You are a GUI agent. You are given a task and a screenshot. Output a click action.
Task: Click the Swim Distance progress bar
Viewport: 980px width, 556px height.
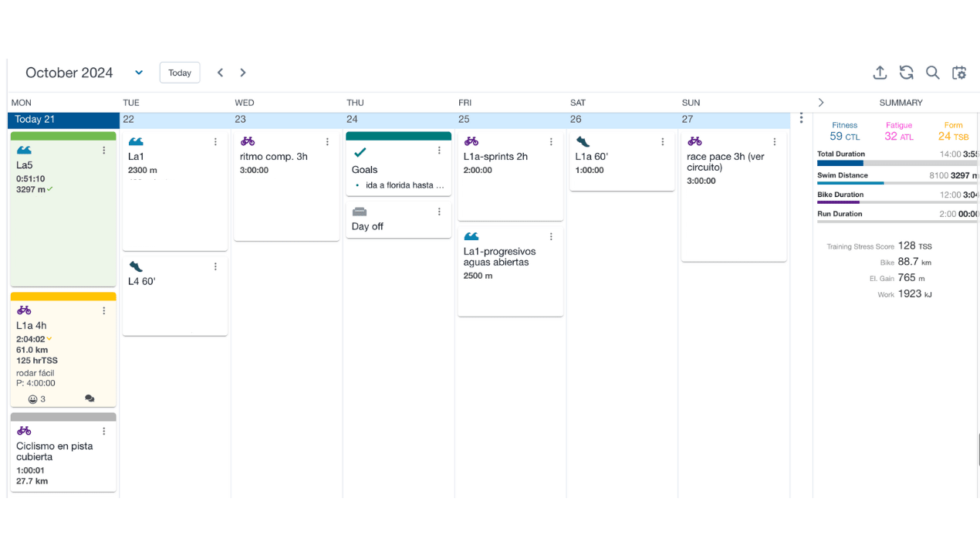[x=895, y=183]
